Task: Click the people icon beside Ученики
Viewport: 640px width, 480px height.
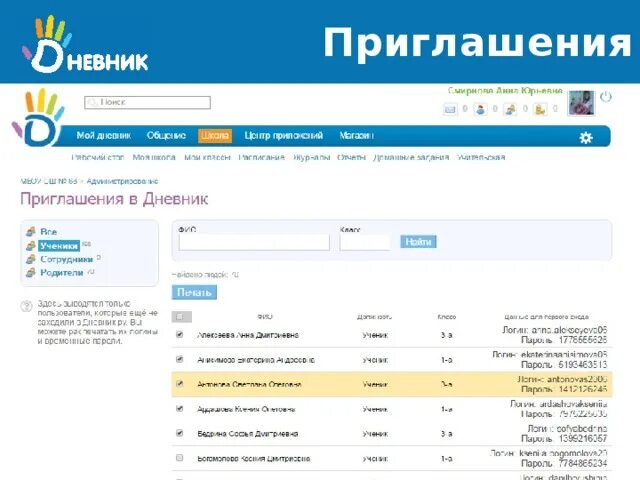Action: [31, 246]
